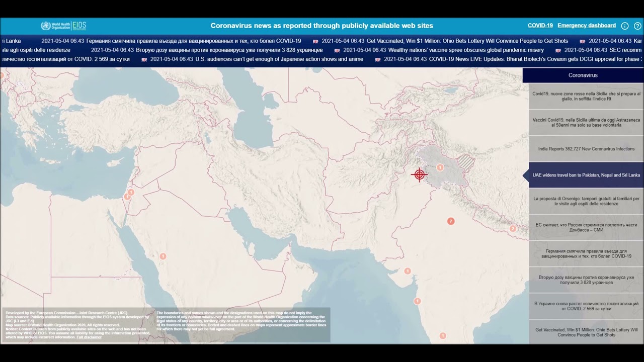644x362 pixels.
Task: Click the marker 1 in southern India
Action: tap(443, 336)
